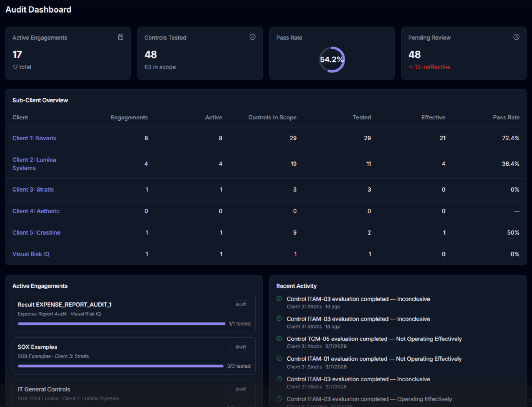Click status icon for ITAM-01 evaluation activity
Screen dimensions: 532x407
coord(279,358)
